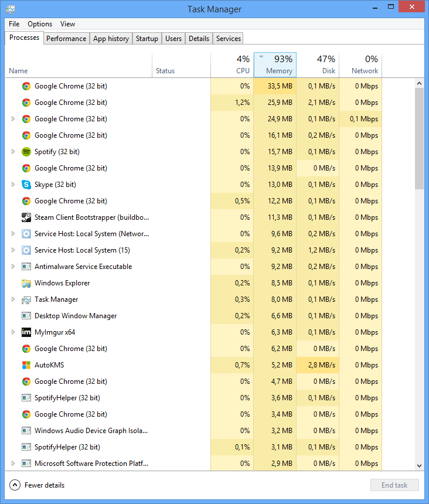The width and height of the screenshot is (429, 504).
Task: Open the View menu
Action: coord(67,24)
